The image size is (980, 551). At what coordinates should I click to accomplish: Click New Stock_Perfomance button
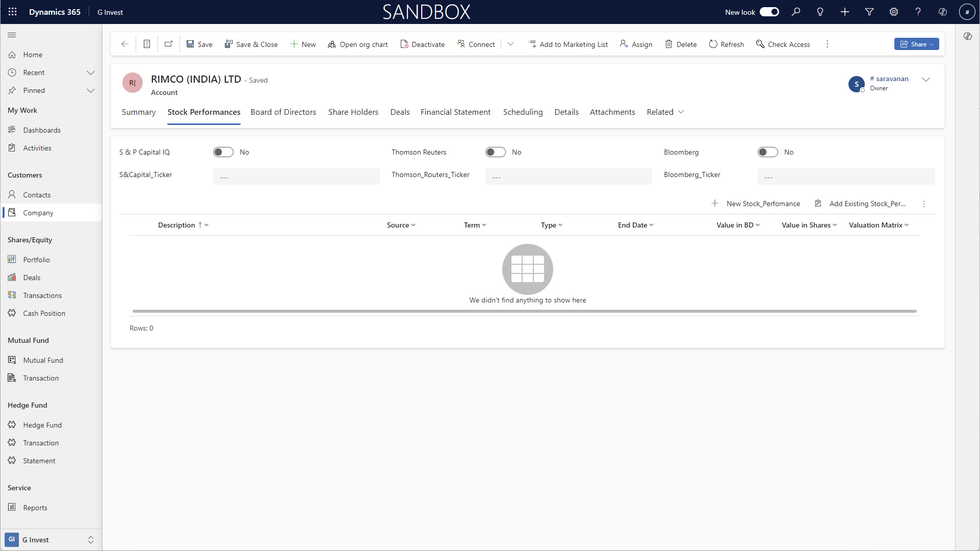coord(756,204)
